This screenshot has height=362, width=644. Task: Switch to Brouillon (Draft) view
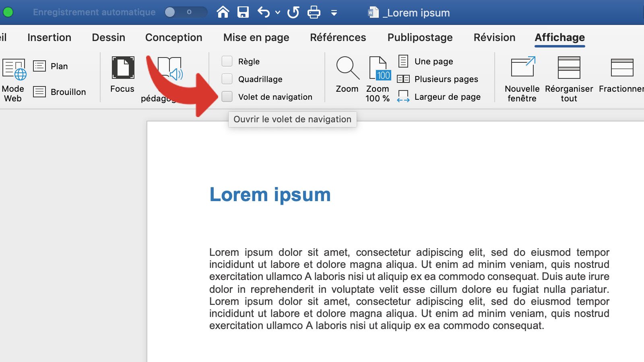point(61,92)
